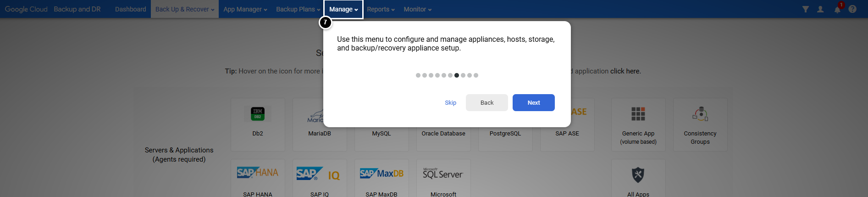Screen dimensions: 868x197
Task: Click the filter funnel icon
Action: pos(805,9)
